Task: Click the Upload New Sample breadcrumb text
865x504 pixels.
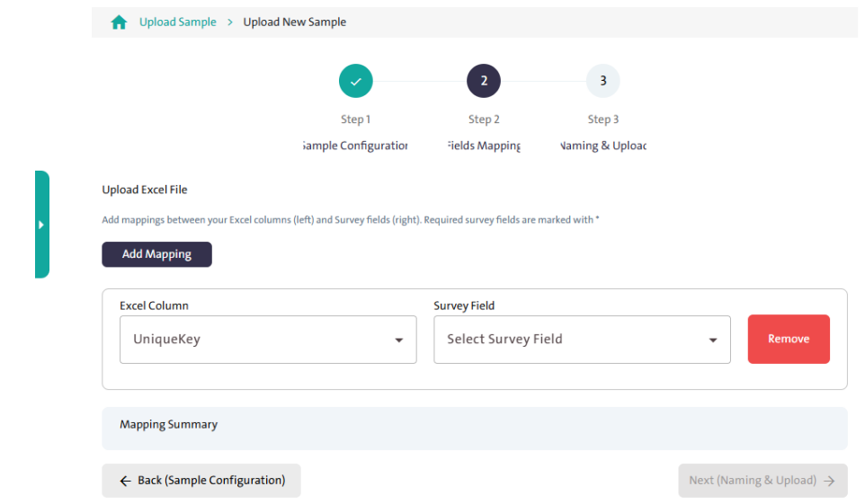Action: 294,22
